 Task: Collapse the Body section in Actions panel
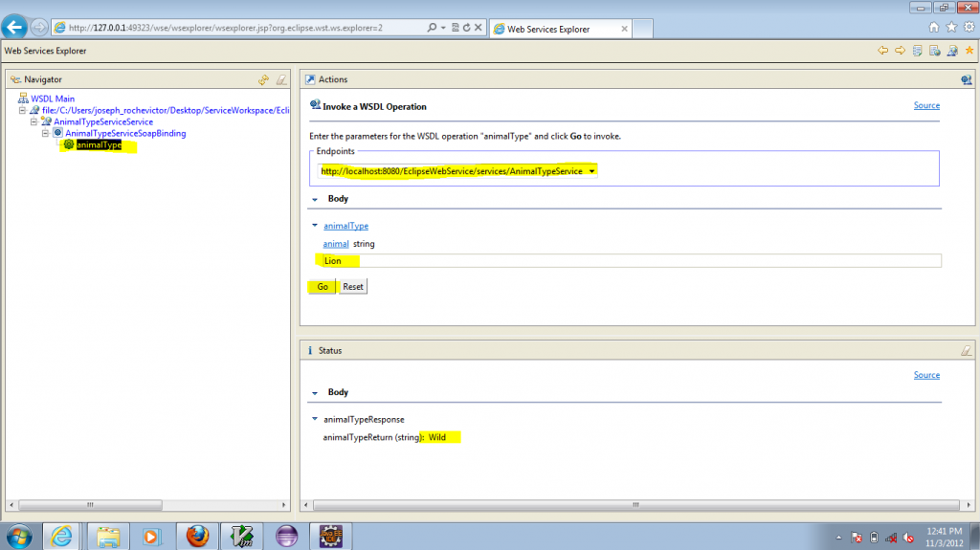315,199
